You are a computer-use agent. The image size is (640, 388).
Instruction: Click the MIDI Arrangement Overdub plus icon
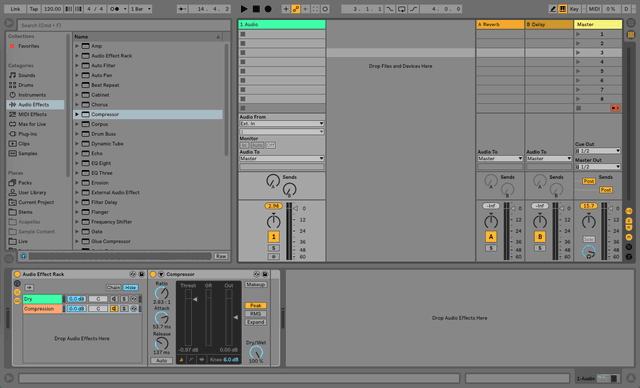(286, 9)
